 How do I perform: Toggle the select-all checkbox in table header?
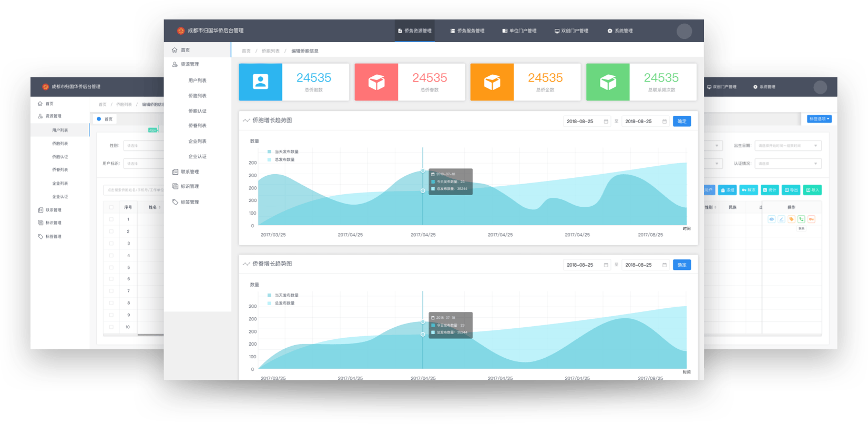111,207
